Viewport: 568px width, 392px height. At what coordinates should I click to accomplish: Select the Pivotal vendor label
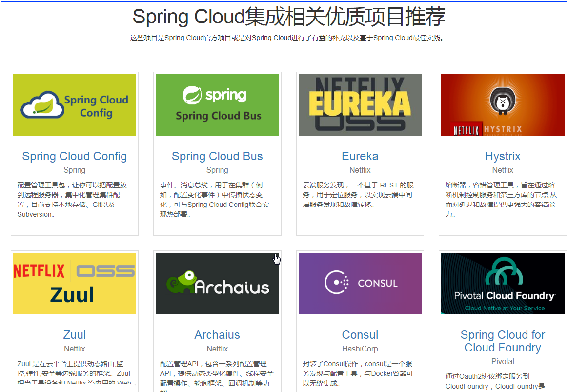click(503, 361)
